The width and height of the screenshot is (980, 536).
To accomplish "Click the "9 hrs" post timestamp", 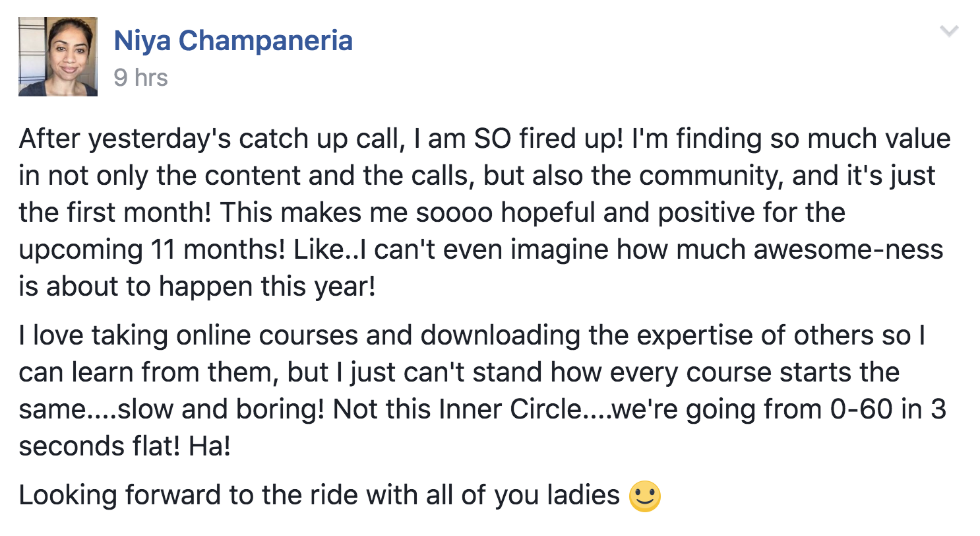I will coord(140,78).
